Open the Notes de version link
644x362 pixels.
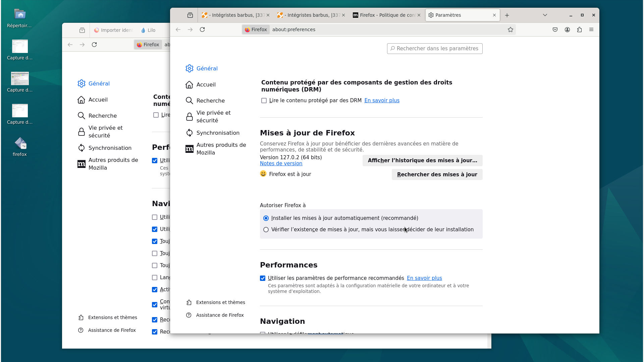(281, 164)
